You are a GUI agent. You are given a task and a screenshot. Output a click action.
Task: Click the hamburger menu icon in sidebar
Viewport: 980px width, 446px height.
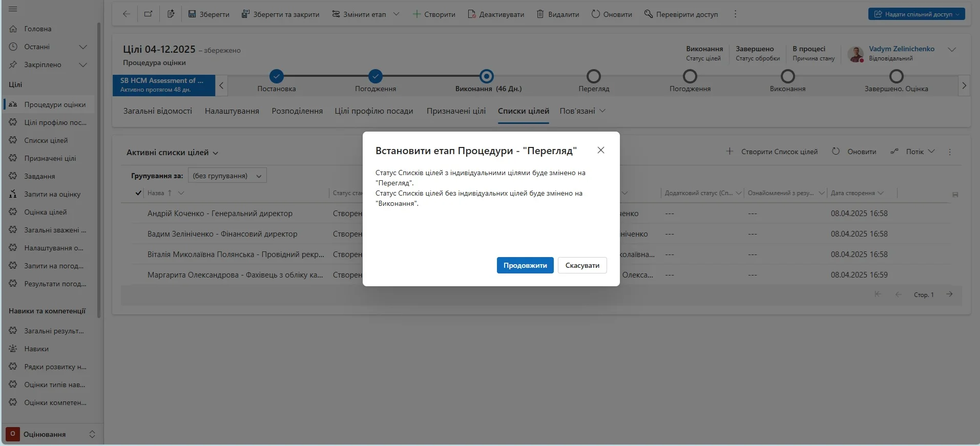tap(13, 9)
